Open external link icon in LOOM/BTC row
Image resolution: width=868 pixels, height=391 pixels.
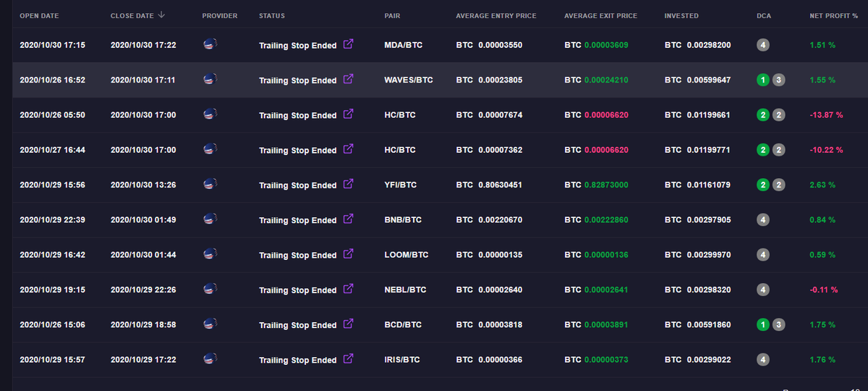(348, 253)
